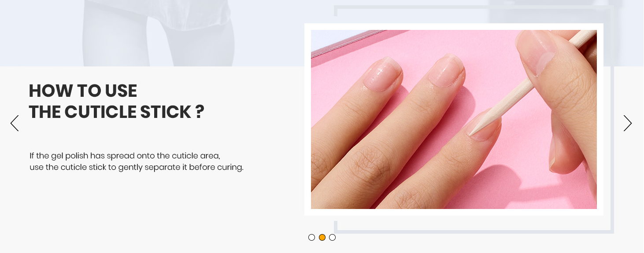Click the question mark in the heading
Screen dimensions: 644x253
point(200,112)
